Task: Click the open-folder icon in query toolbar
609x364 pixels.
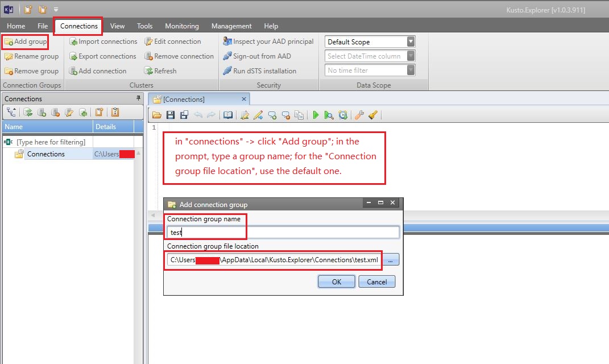Action: tap(157, 115)
